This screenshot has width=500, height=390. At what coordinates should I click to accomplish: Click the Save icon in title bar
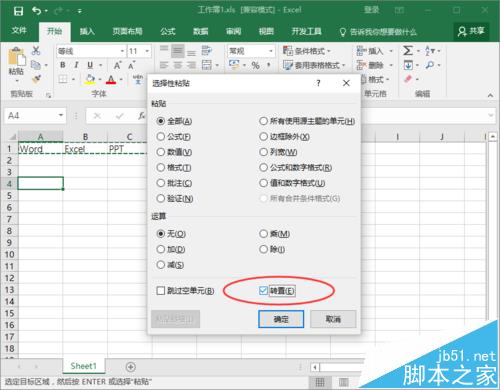point(18,11)
